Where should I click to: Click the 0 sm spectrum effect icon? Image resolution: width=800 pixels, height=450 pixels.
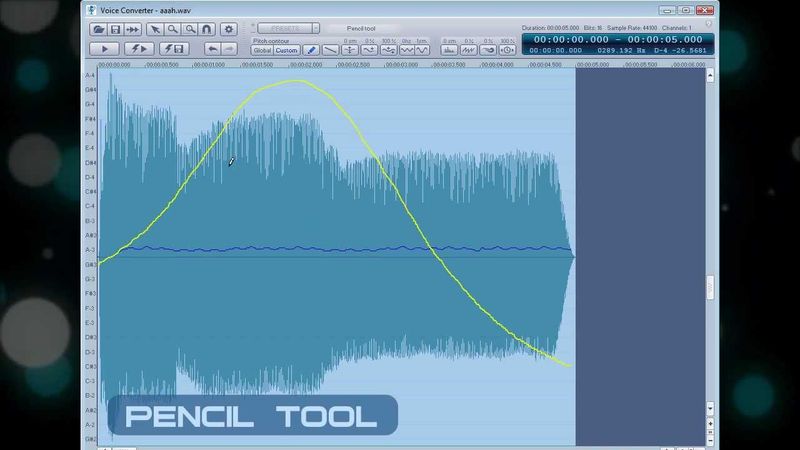[449, 50]
